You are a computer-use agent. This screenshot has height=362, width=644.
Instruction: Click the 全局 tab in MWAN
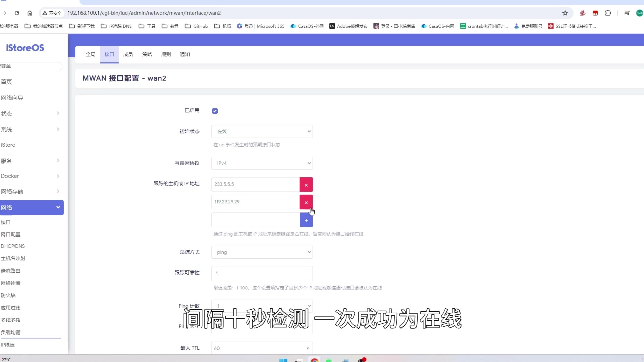90,54
